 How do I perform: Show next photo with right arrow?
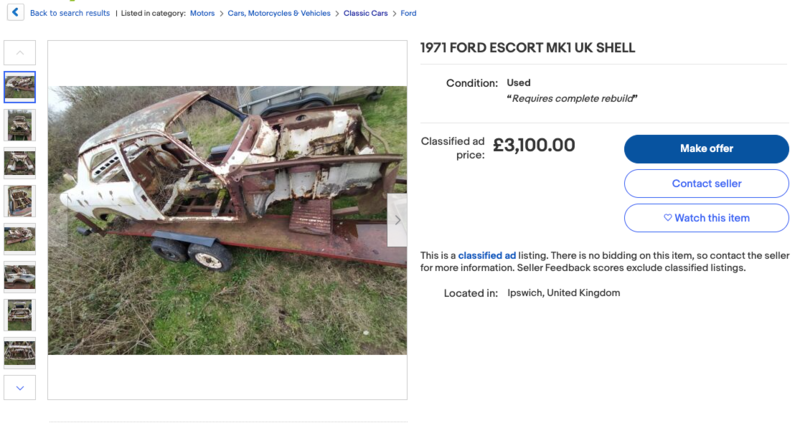pyautogui.click(x=397, y=220)
